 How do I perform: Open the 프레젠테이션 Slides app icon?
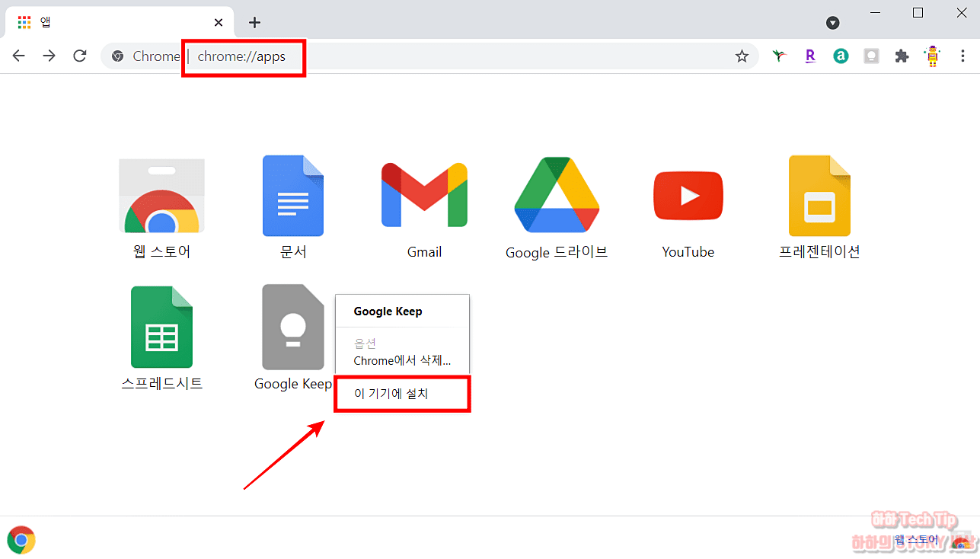pos(819,196)
